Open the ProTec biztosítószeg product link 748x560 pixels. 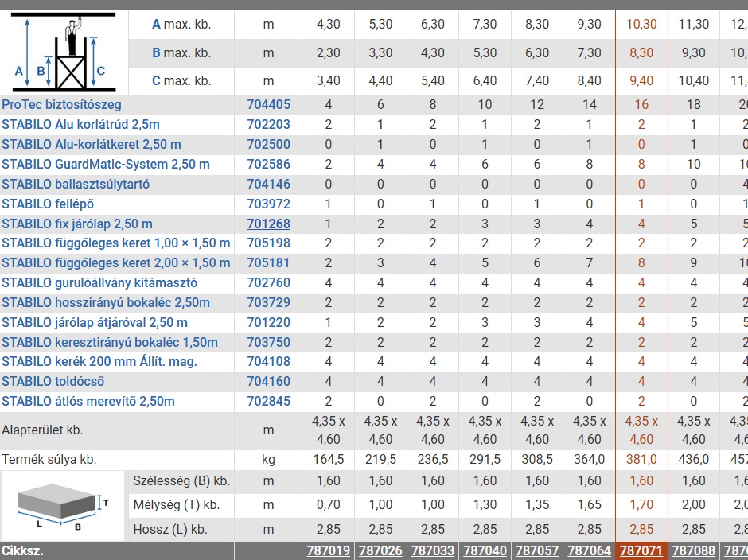tap(61, 104)
